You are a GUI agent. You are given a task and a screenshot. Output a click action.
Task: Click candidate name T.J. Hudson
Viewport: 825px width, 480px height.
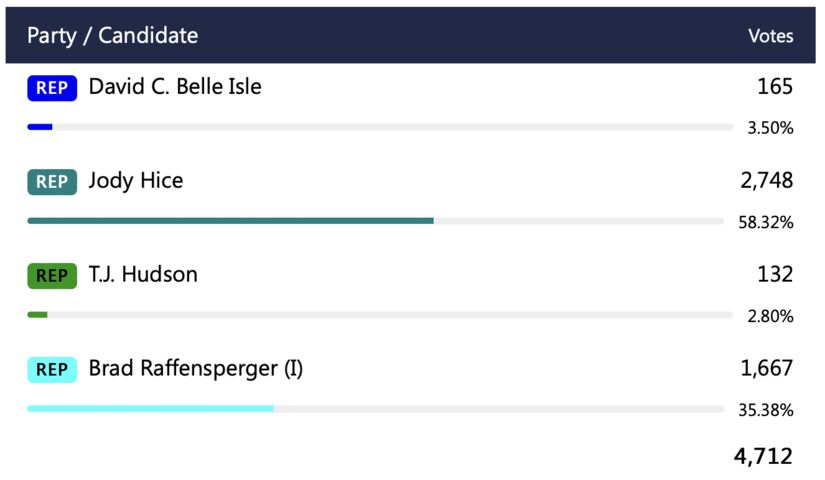(143, 275)
